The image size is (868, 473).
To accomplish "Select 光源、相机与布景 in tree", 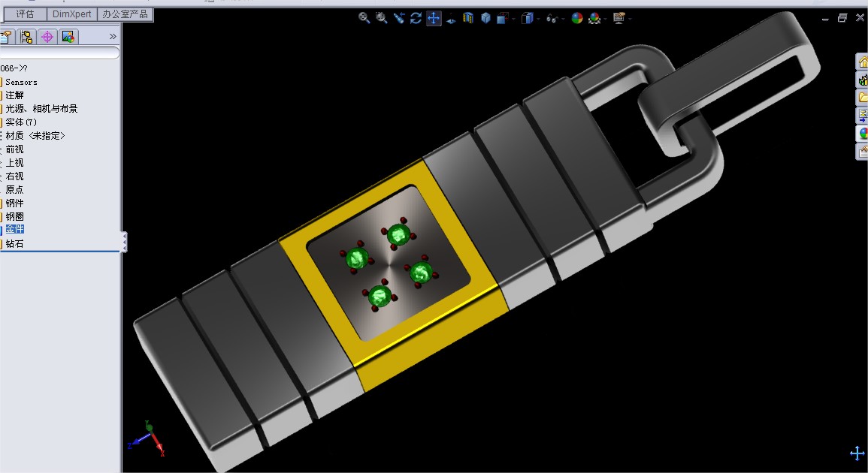I will pos(41,109).
